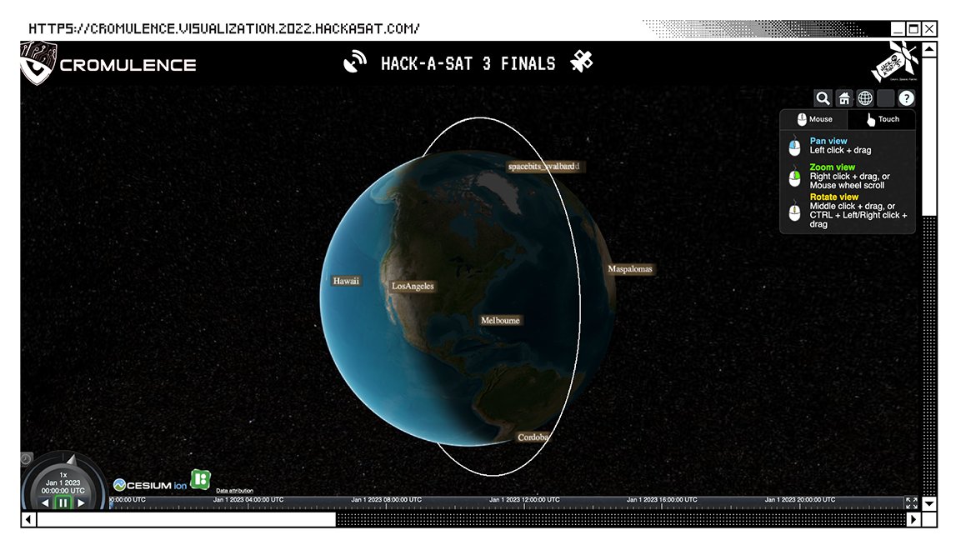Jump timeline to Jan 1 2023 12:00:00 UTC
The height and width of the screenshot is (560, 971).
pos(524,500)
